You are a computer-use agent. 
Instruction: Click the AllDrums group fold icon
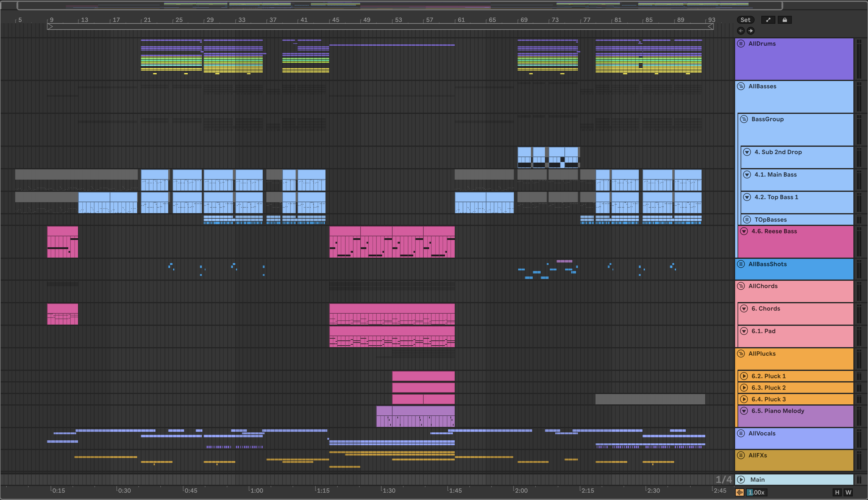click(x=741, y=44)
